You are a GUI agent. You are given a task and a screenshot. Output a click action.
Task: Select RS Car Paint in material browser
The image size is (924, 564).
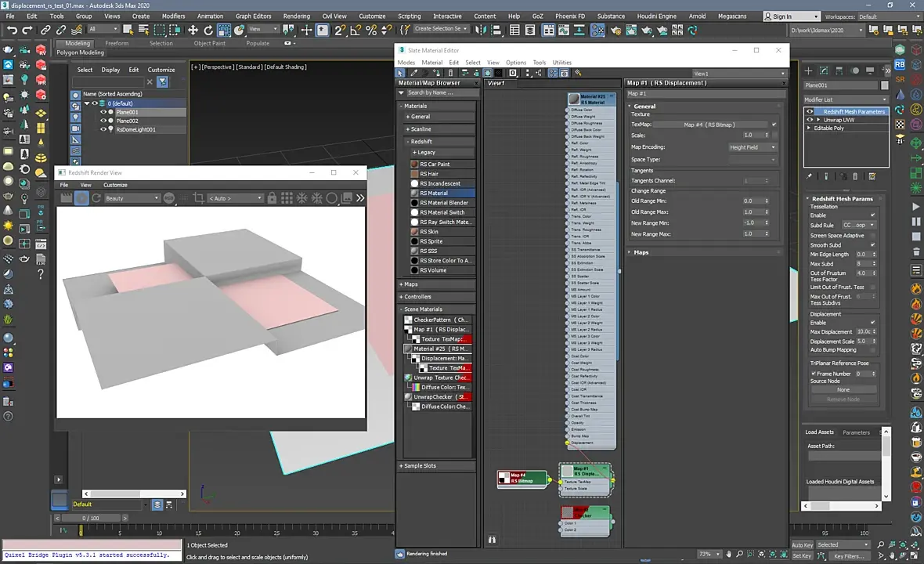coord(435,164)
